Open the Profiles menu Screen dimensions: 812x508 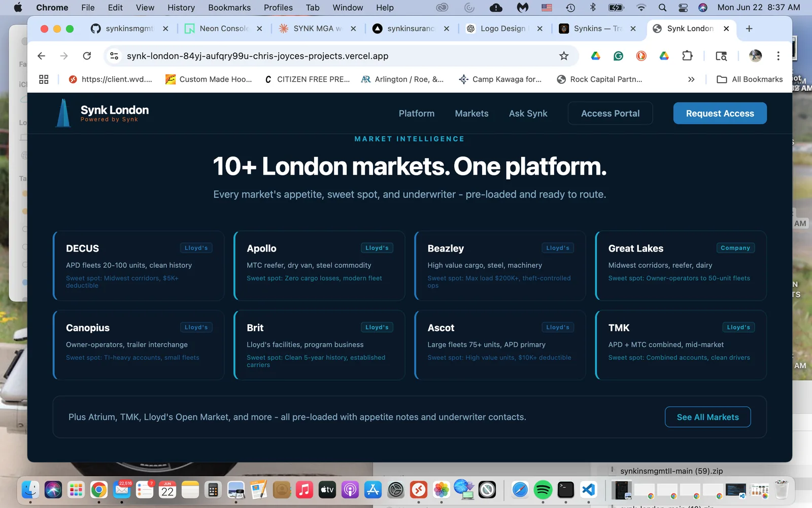coord(278,8)
